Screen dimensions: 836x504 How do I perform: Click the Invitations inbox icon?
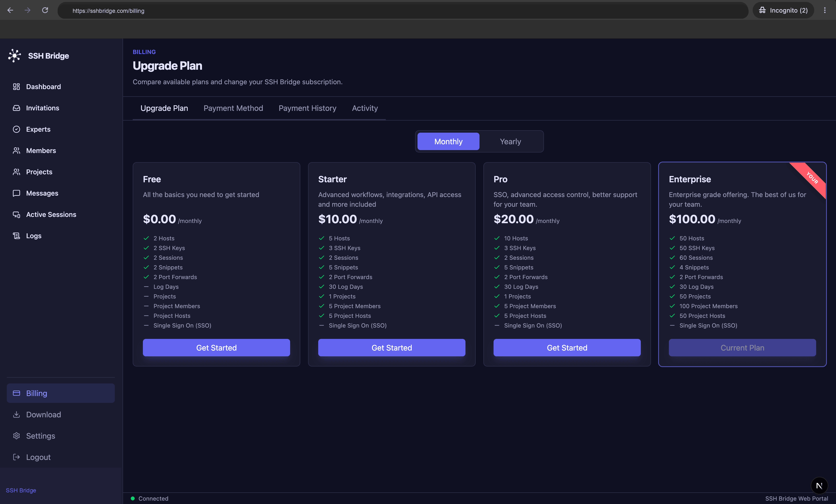(x=16, y=108)
